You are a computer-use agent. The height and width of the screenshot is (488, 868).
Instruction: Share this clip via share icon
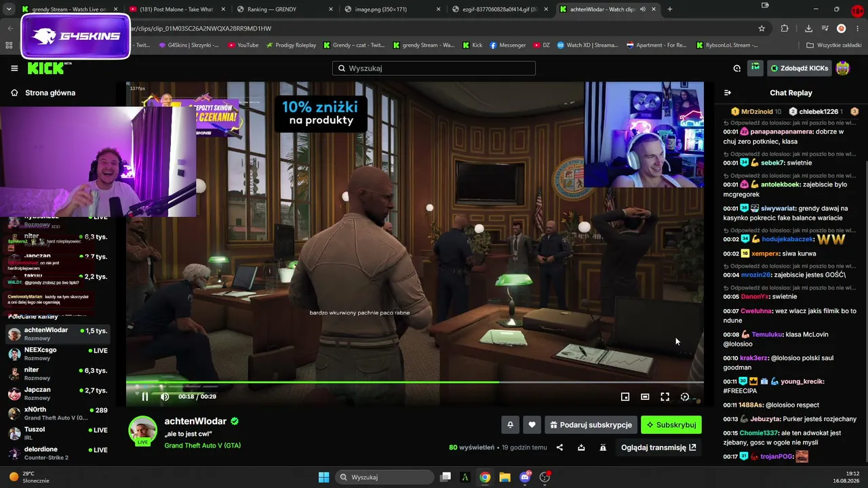tap(559, 447)
